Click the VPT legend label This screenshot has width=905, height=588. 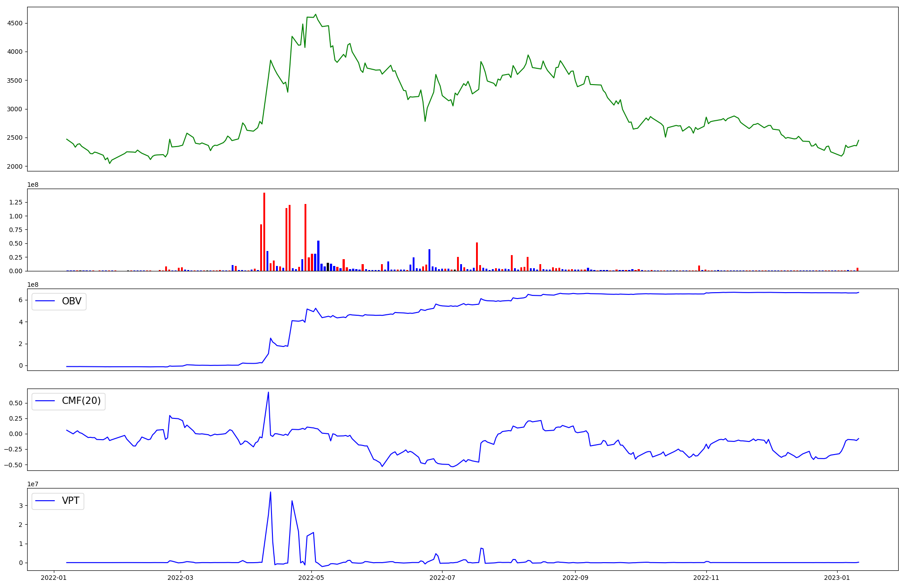coord(71,501)
